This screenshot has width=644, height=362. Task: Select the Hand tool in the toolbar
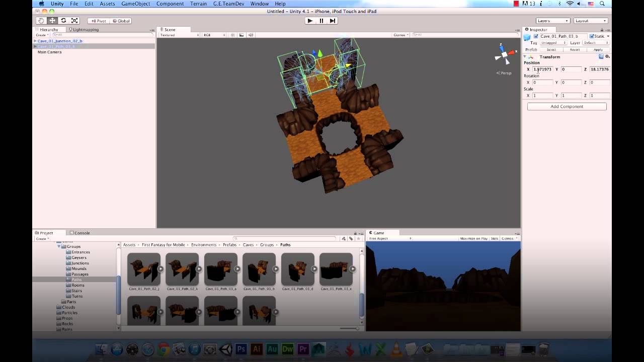pos(41,21)
